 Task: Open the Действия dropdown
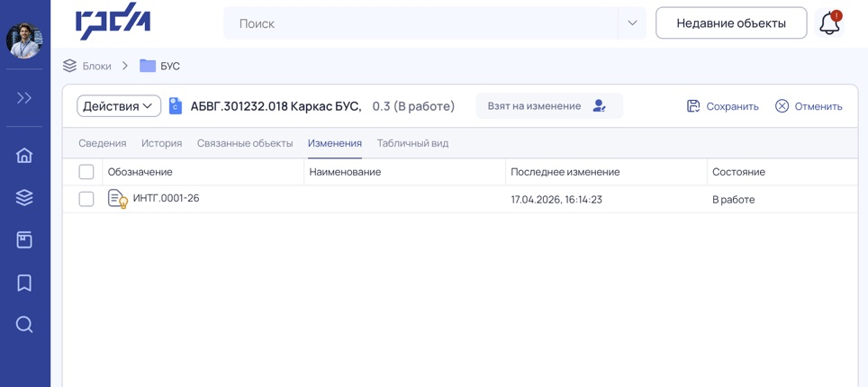(119, 105)
